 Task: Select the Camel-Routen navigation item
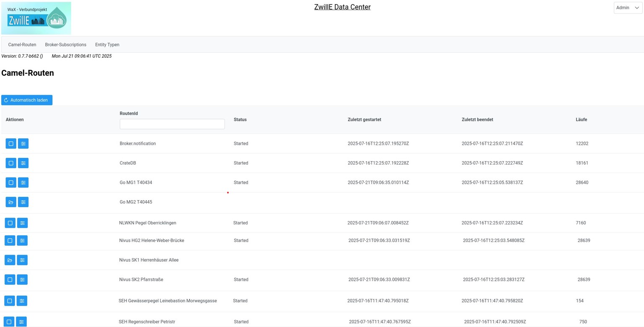coord(22,44)
